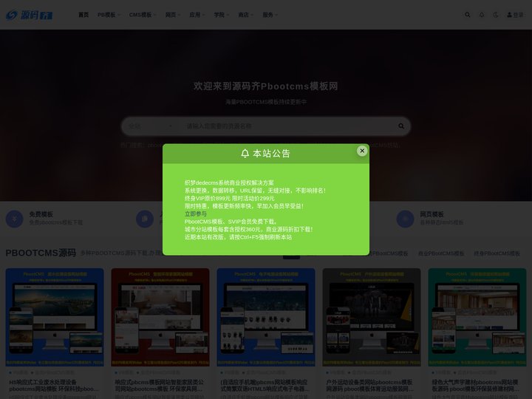Viewport: 532px width, 399px height.
Task: Click the hero search submit magnifier
Action: click(x=401, y=126)
